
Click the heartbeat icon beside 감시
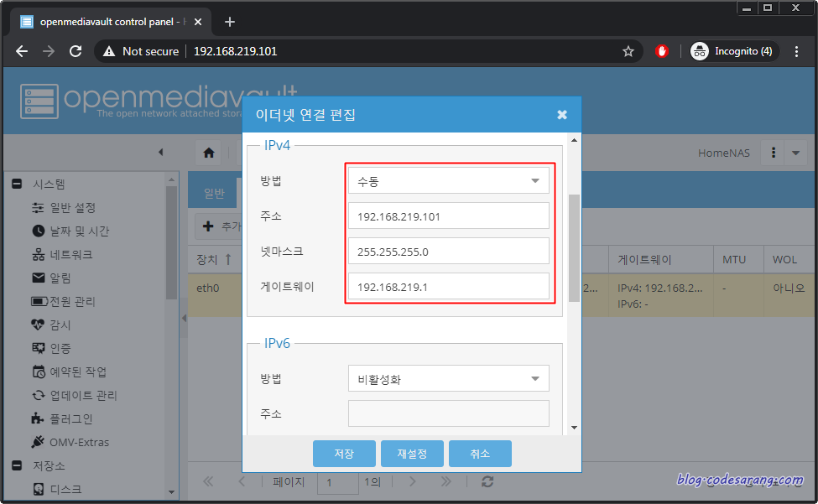click(38, 325)
